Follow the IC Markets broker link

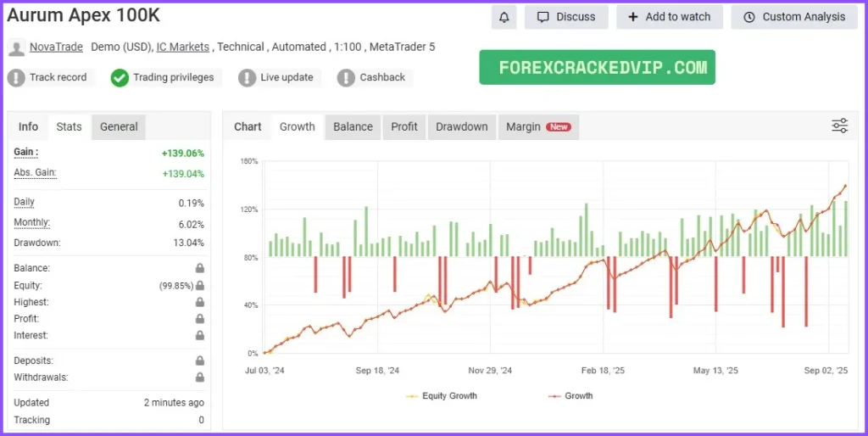pyautogui.click(x=182, y=48)
